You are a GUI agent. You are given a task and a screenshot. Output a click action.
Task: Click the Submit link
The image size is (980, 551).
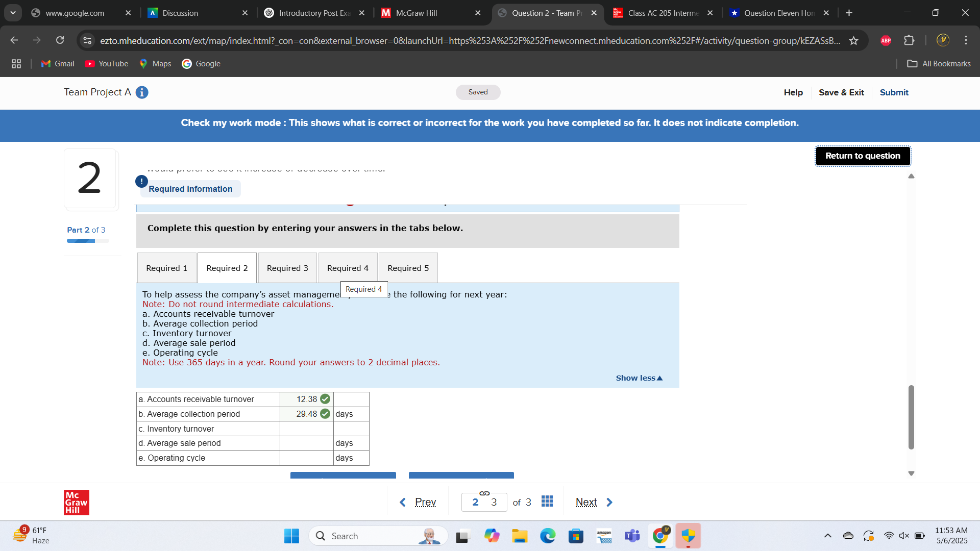pos(894,92)
